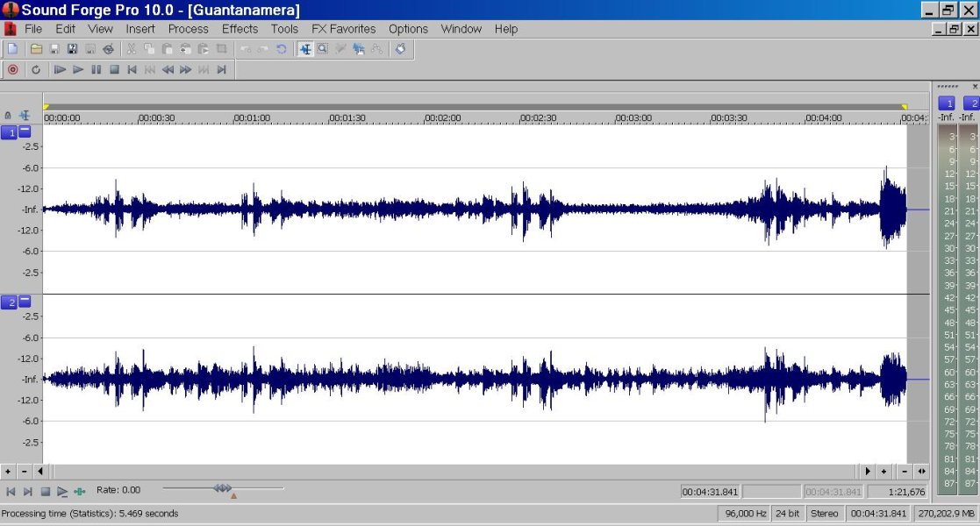Toggle Loop Playback in the transport bar
Image resolution: width=980 pixels, height=526 pixels.
36,69
